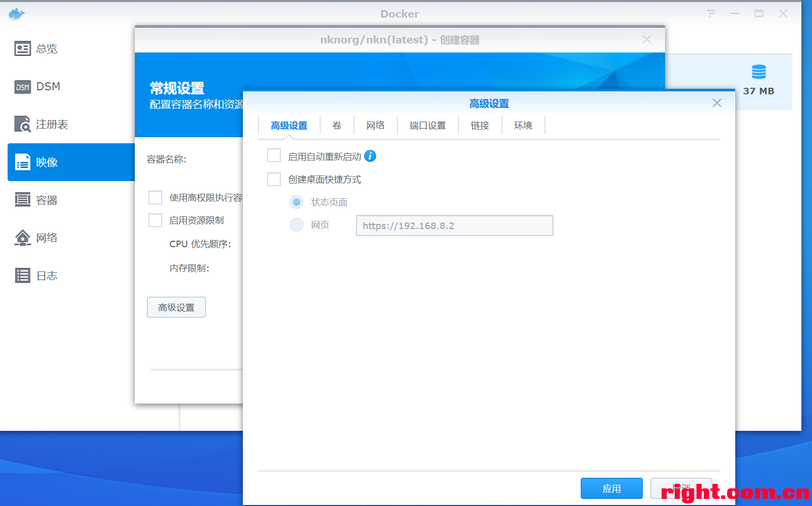Enable 启用自动重新启动 checkbox
Image resolution: width=812 pixels, height=506 pixels.
pos(274,155)
